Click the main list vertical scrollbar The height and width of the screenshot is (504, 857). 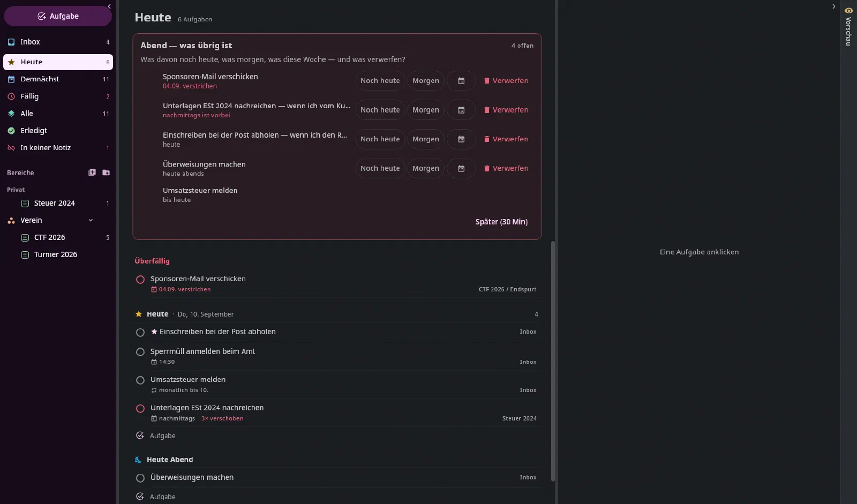point(553,361)
